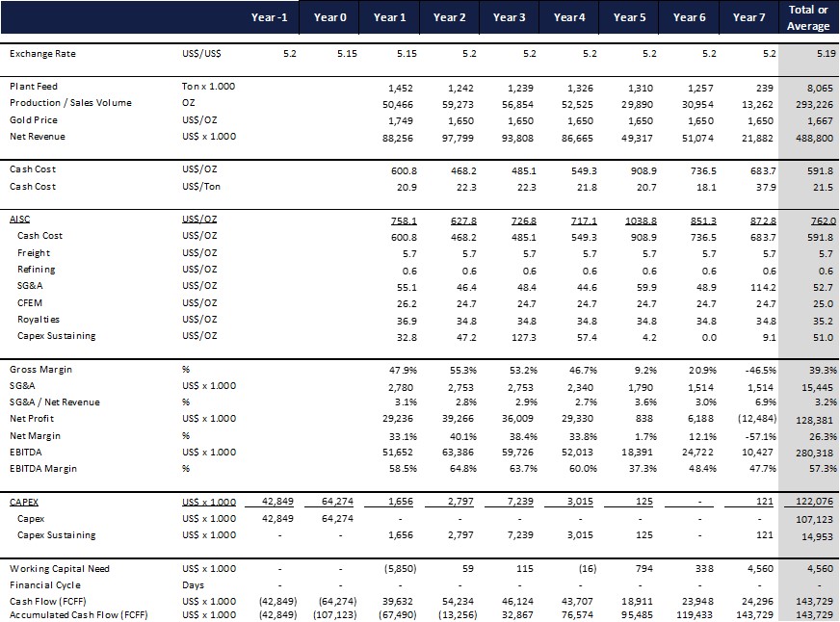Click the CFEM row label
Screen dimensions: 840x622
tap(31, 302)
